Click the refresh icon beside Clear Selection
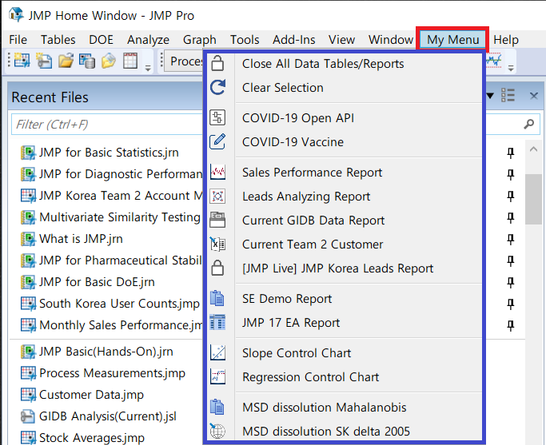546x445 pixels. pos(218,87)
